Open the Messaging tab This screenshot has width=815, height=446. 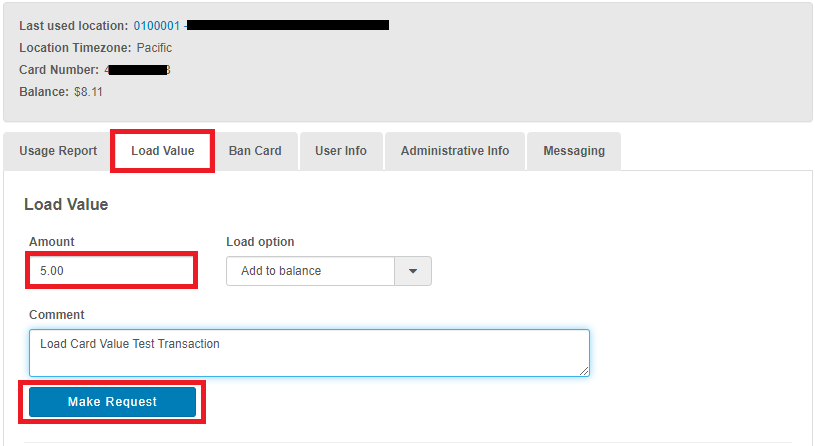(x=574, y=151)
